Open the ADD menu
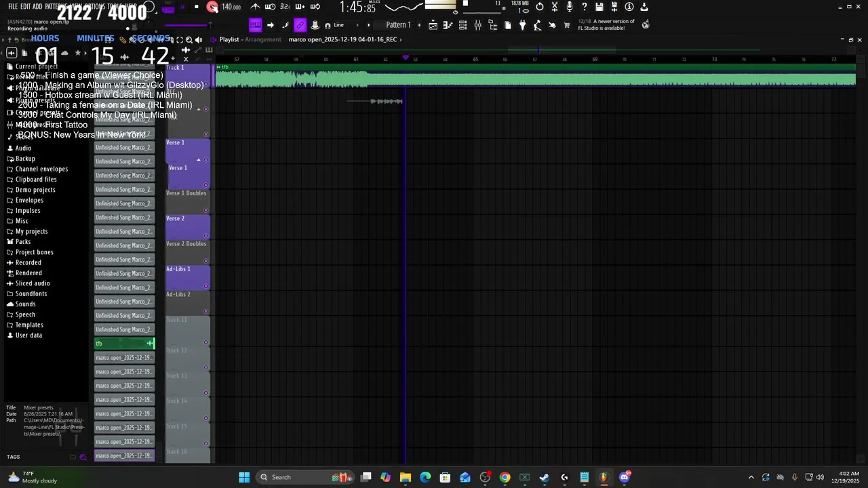Viewport: 868px width, 488px height. 37,6
